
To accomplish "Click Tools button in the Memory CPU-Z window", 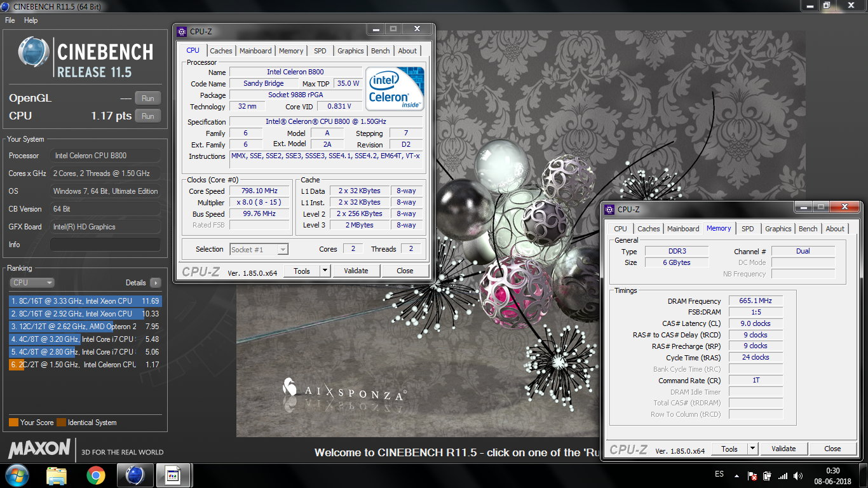I will (729, 449).
